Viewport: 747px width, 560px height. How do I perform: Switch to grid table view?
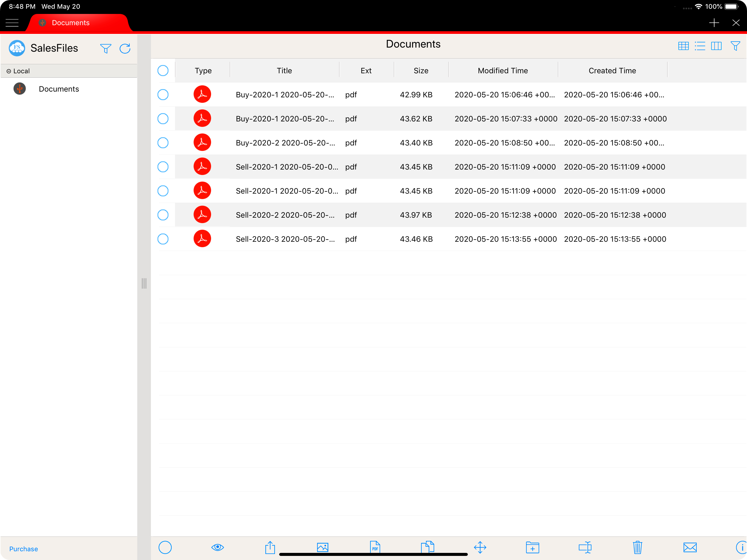pos(683,46)
